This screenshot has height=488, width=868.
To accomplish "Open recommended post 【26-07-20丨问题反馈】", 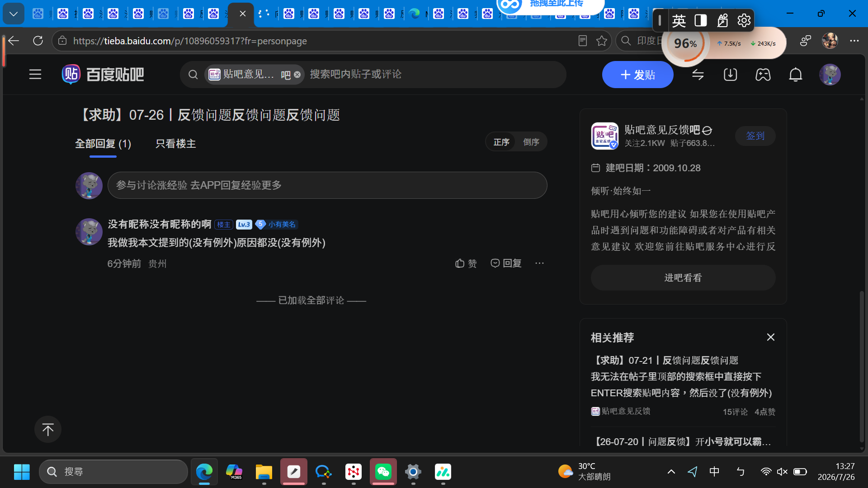I will [681, 441].
